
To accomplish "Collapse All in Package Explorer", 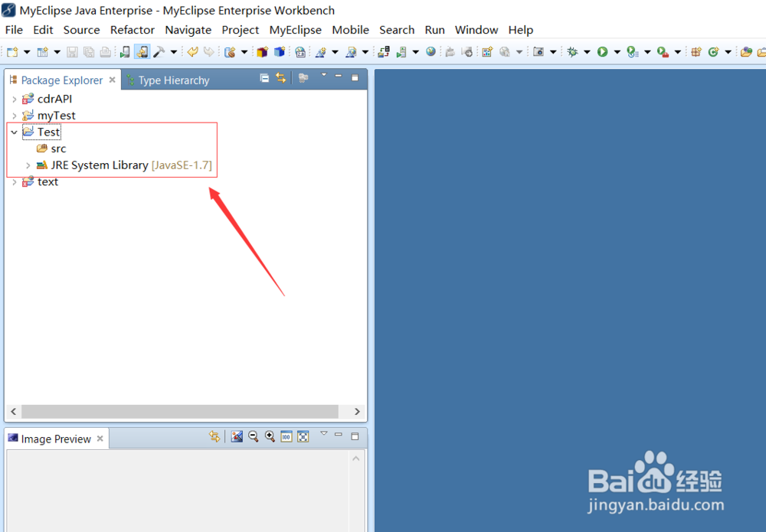I will click(264, 78).
